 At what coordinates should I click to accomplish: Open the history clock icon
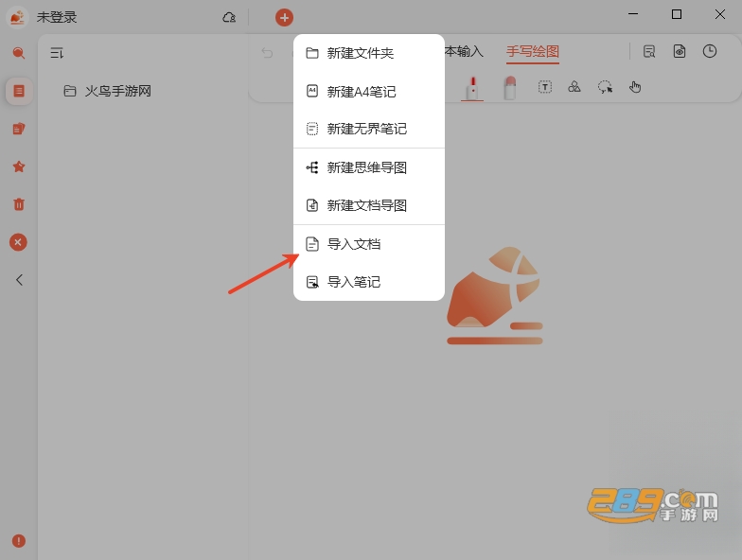pyautogui.click(x=710, y=51)
